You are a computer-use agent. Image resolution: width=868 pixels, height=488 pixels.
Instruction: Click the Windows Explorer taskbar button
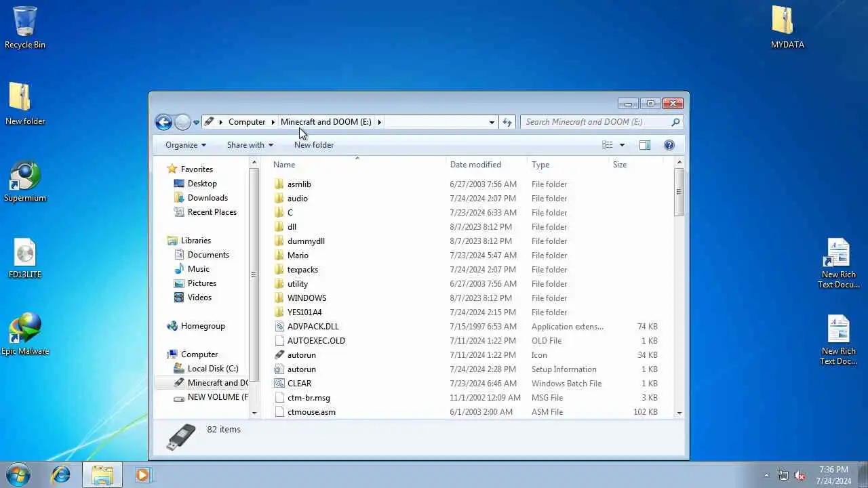[102, 474]
